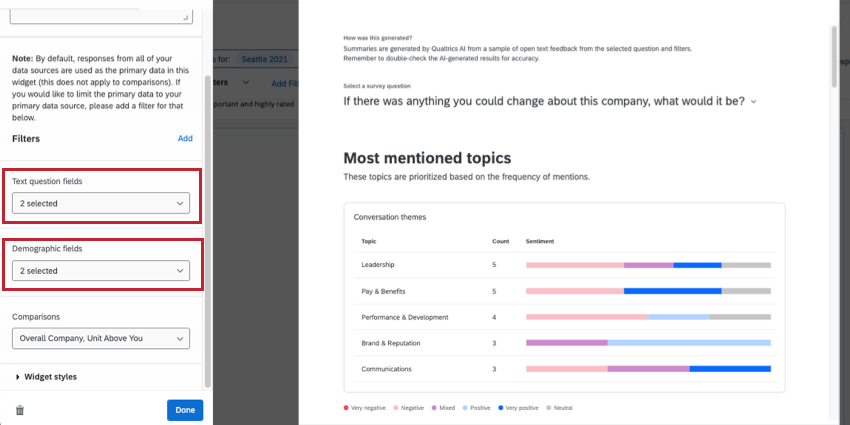
Task: Click the Very negative legend dot
Action: click(x=345, y=408)
